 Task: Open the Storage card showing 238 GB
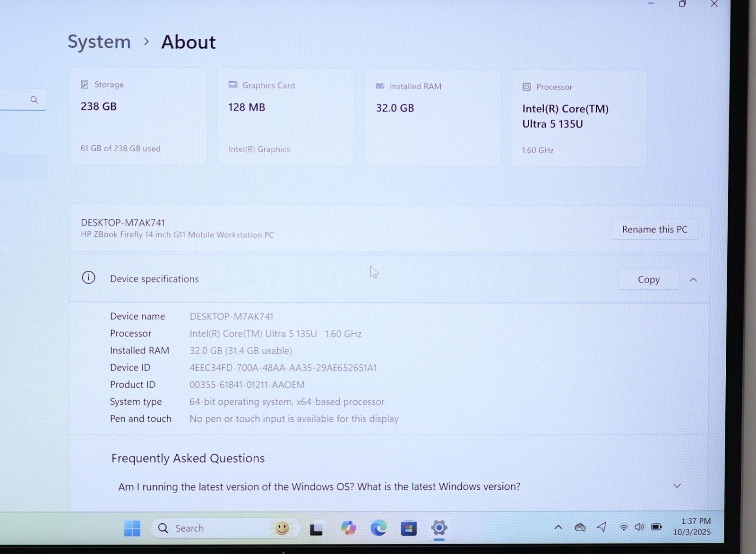click(138, 116)
